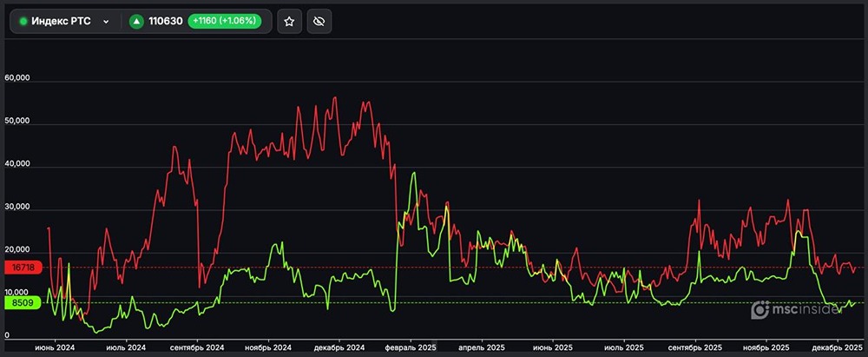Expand the Индекс РТС dropdown chevron

tap(106, 22)
